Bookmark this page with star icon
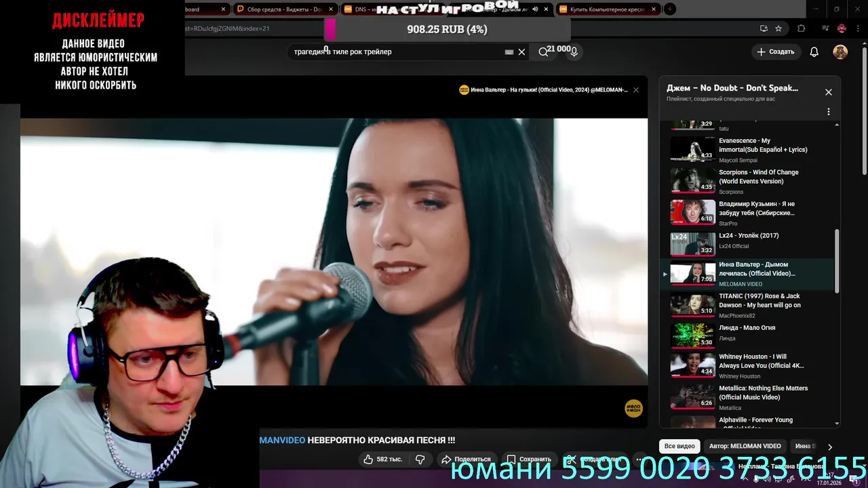This screenshot has height=488, width=868. pos(778,28)
